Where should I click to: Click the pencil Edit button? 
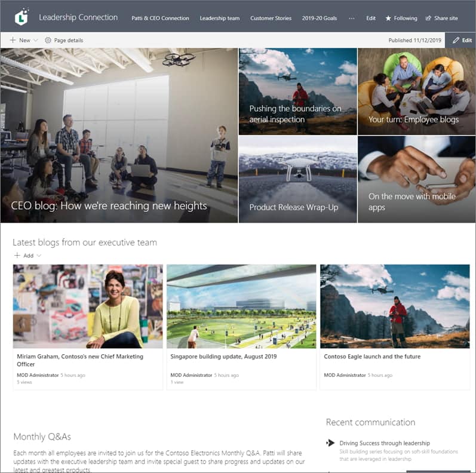point(461,40)
